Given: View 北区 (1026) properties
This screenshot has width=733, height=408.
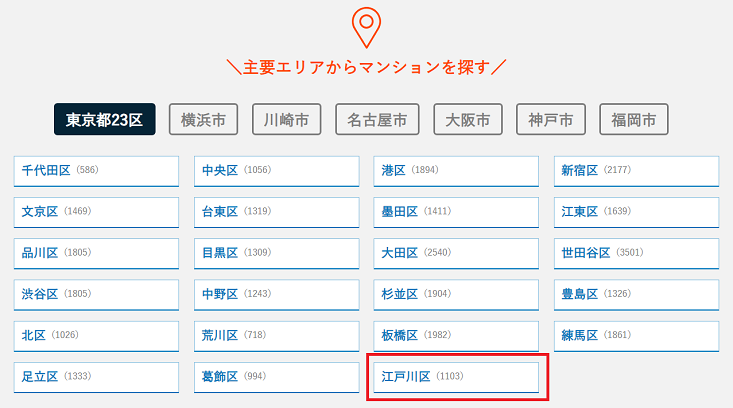Looking at the screenshot, I should (x=96, y=336).
